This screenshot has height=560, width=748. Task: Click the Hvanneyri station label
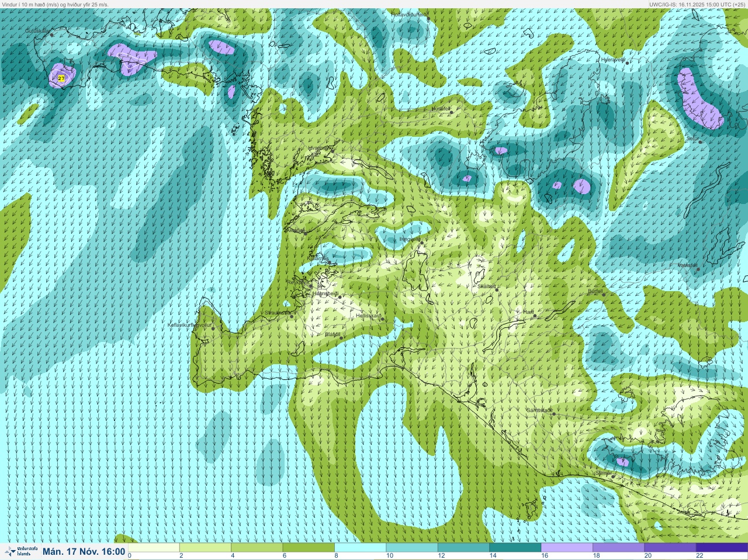319,148
